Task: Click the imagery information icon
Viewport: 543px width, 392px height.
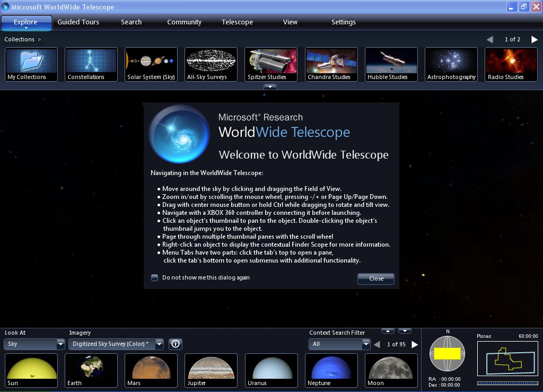Action: pyautogui.click(x=176, y=344)
